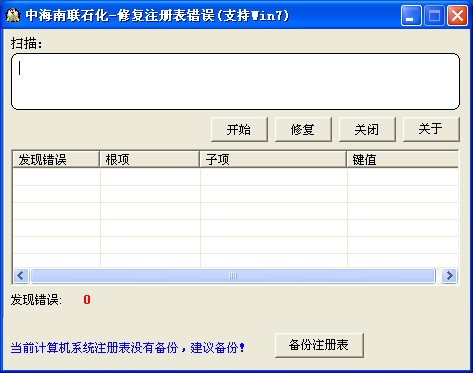The width and height of the screenshot is (473, 373).
Task: Click the list's right scroll arrow
Action: click(x=449, y=276)
